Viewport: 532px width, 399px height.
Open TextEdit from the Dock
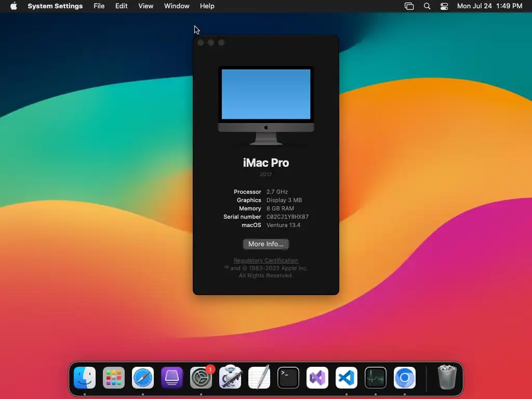[259, 377]
